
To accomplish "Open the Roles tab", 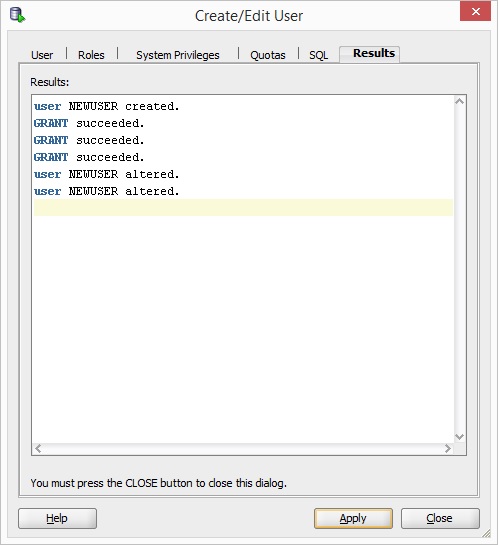I will coord(91,55).
